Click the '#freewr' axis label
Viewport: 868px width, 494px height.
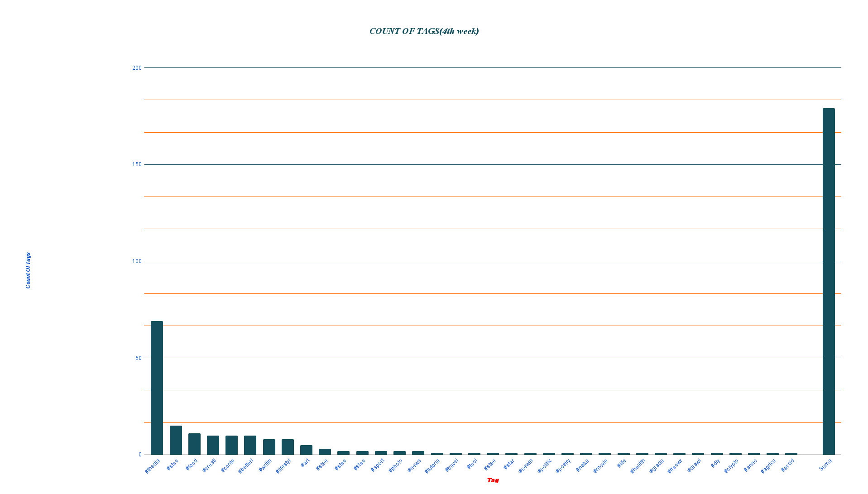point(675,466)
